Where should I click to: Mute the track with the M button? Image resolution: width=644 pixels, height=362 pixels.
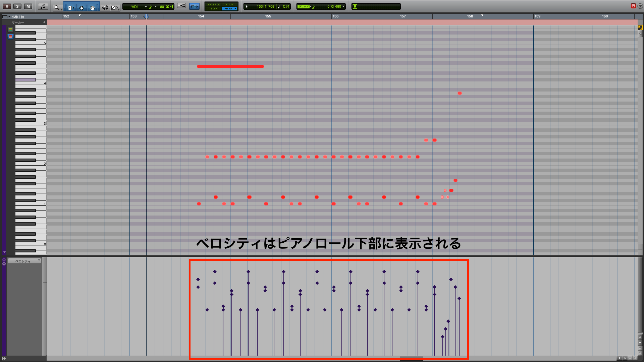pyautogui.click(x=28, y=6)
